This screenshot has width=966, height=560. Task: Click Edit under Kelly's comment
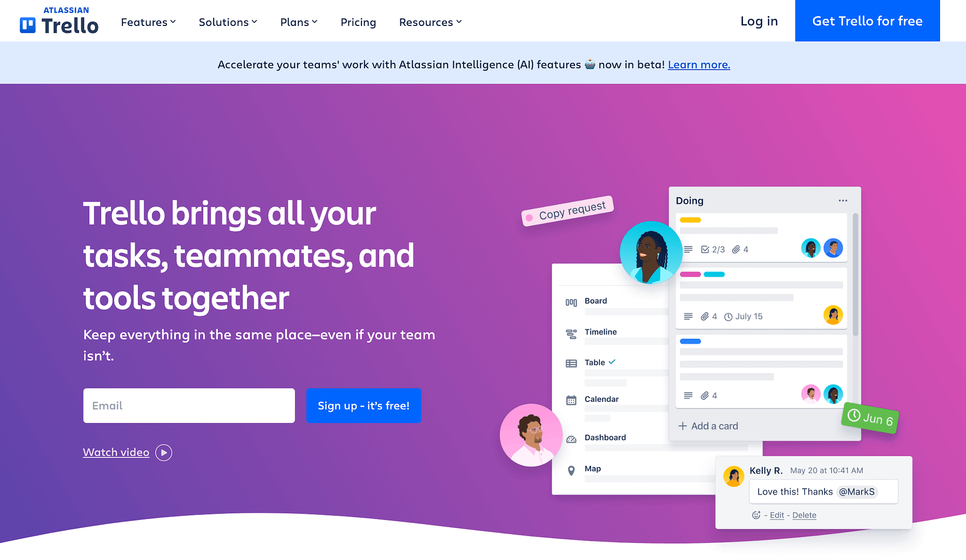(x=777, y=515)
